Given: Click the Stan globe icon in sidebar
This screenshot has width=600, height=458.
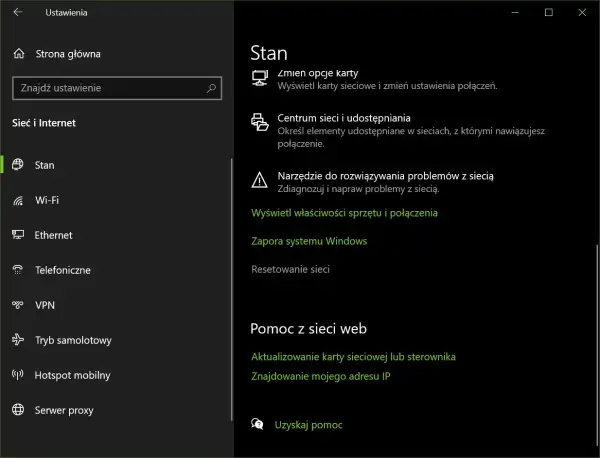Looking at the screenshot, I should coord(18,165).
